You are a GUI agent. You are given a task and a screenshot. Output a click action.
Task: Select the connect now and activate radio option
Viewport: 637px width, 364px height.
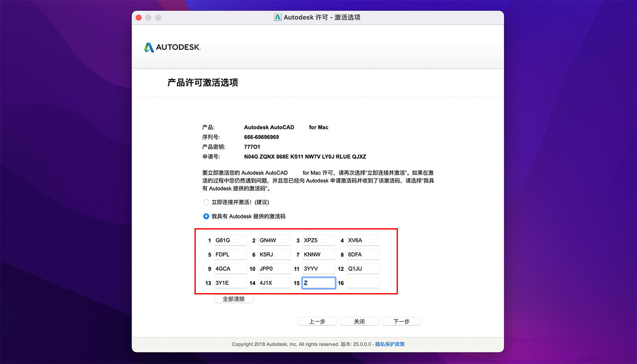click(x=206, y=202)
